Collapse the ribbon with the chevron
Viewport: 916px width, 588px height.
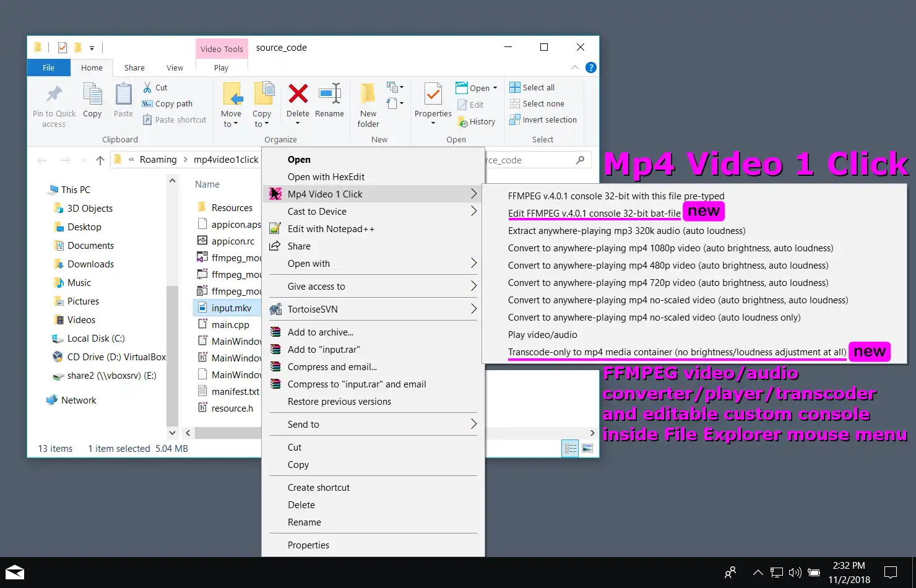tap(575, 67)
